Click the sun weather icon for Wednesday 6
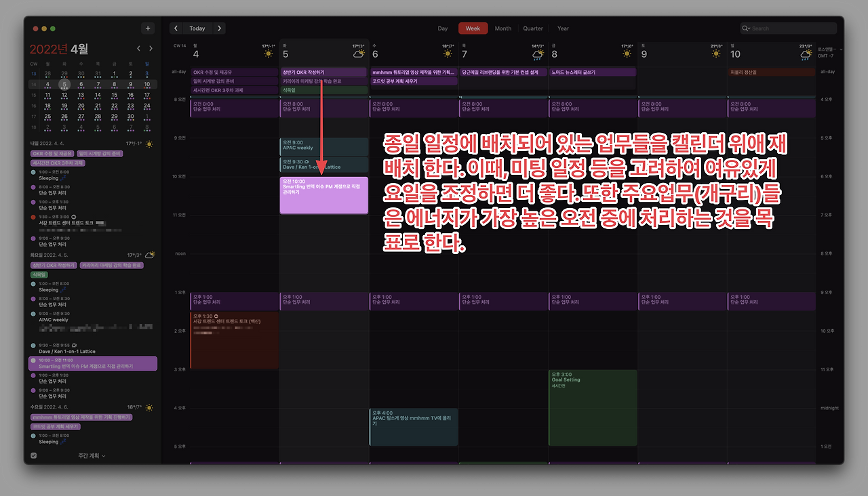868x496 pixels. pos(447,54)
